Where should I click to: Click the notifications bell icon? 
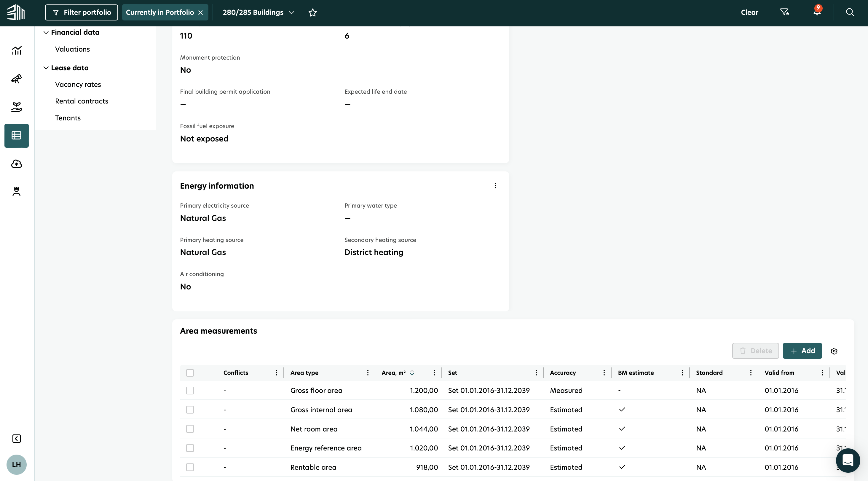[817, 12]
